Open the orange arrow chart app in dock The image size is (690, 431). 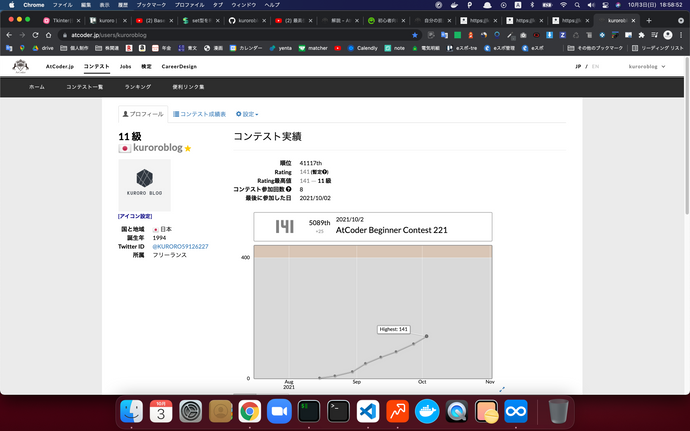click(x=397, y=412)
